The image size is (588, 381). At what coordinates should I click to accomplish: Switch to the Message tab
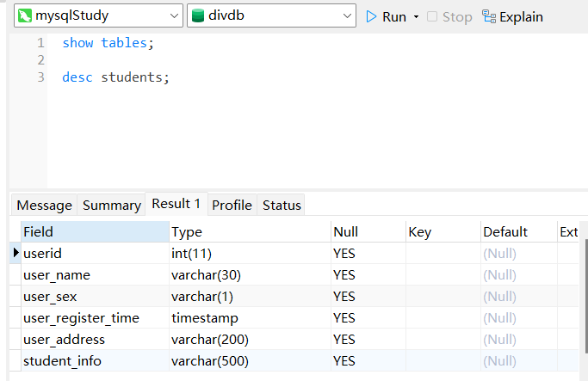[x=44, y=205]
